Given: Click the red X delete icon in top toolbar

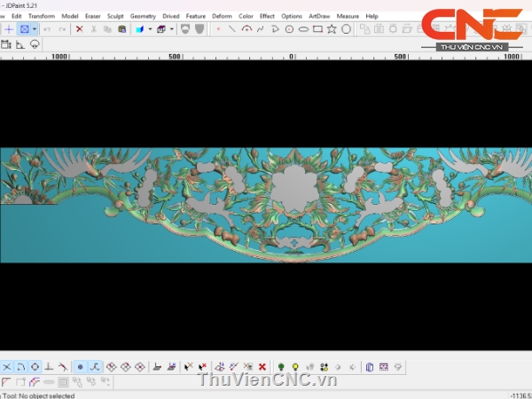Looking at the screenshot, I should tap(79, 29).
